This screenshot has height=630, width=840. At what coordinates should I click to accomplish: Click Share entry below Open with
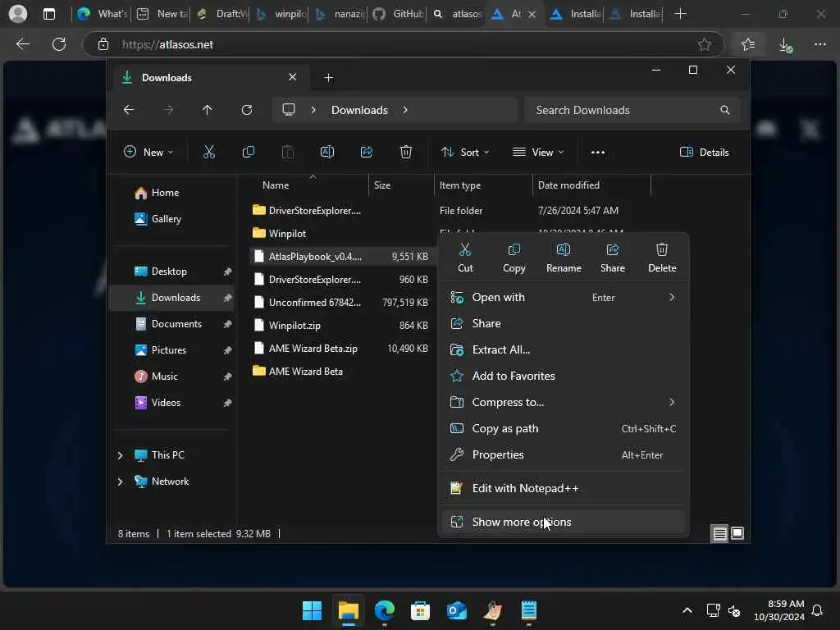pyautogui.click(x=563, y=323)
